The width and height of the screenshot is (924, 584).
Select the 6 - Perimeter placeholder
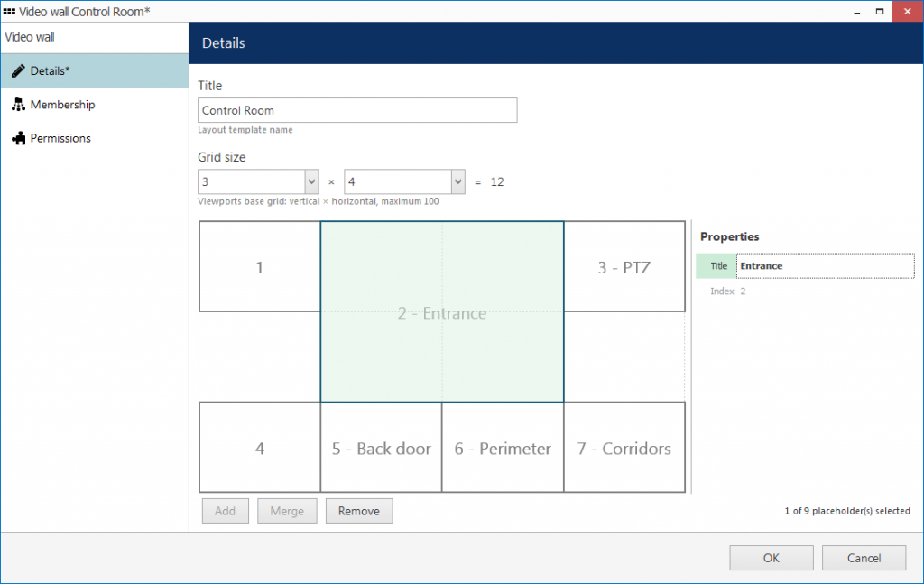point(503,448)
